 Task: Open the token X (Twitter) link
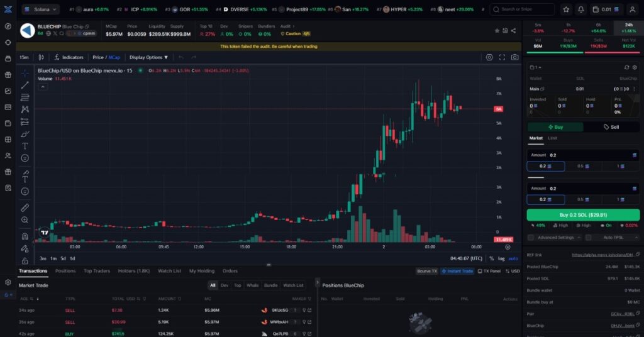[x=55, y=34]
